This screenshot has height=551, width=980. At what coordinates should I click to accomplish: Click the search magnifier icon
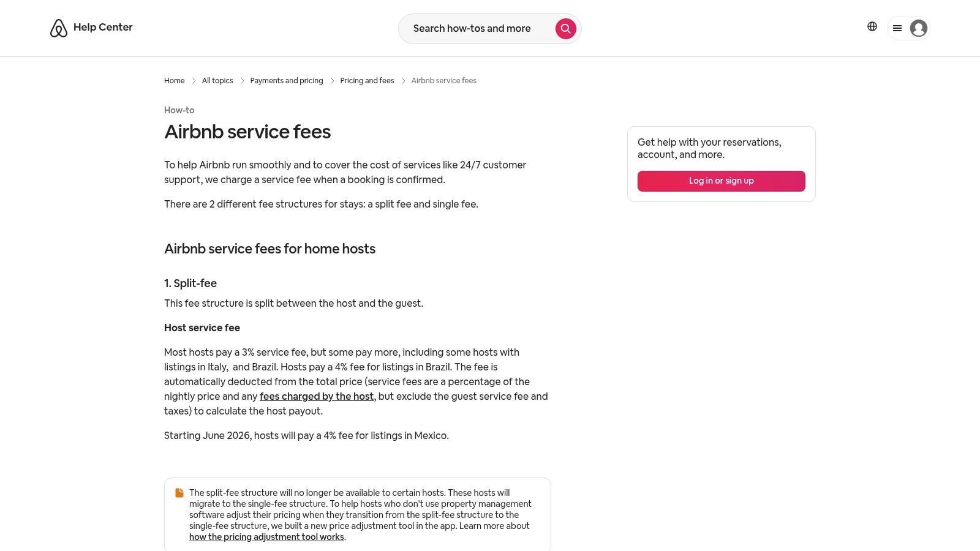pos(565,28)
